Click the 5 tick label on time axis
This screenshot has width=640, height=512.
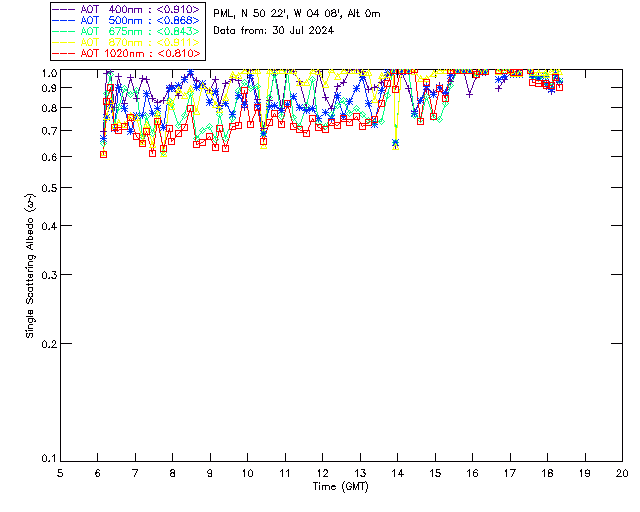61,473
